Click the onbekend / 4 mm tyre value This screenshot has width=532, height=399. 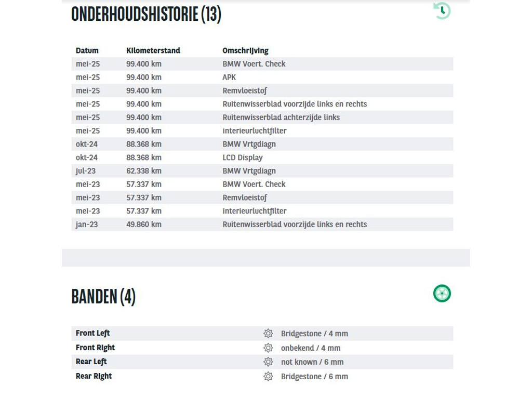click(x=311, y=348)
